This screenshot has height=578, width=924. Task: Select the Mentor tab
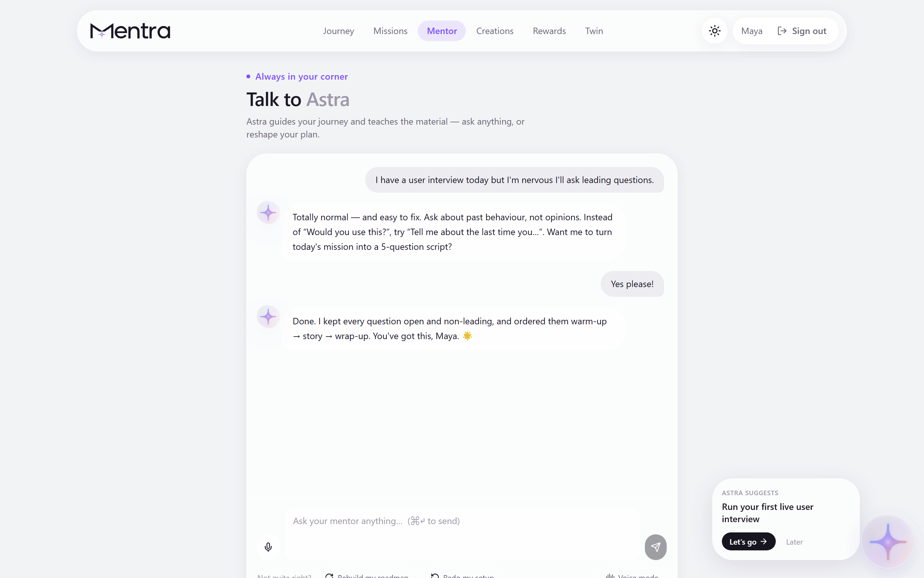pos(442,31)
